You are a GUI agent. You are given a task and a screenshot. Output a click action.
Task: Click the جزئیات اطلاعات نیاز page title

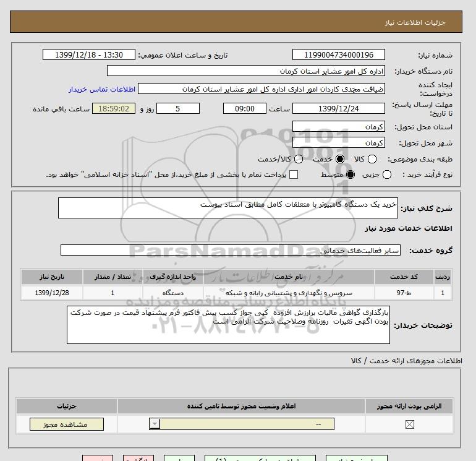415,22
